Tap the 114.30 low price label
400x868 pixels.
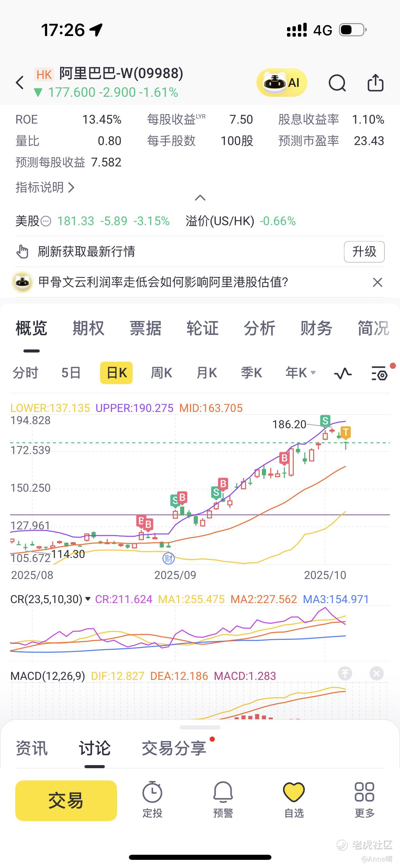point(68,554)
